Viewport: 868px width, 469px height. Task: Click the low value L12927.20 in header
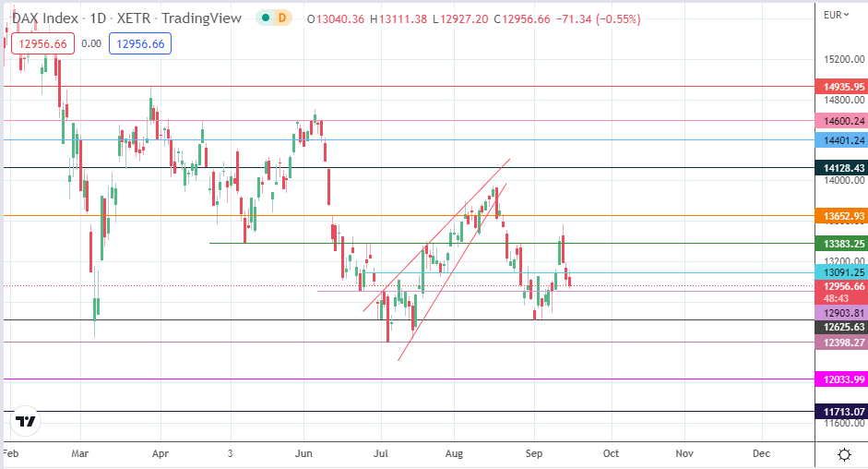pos(460,18)
